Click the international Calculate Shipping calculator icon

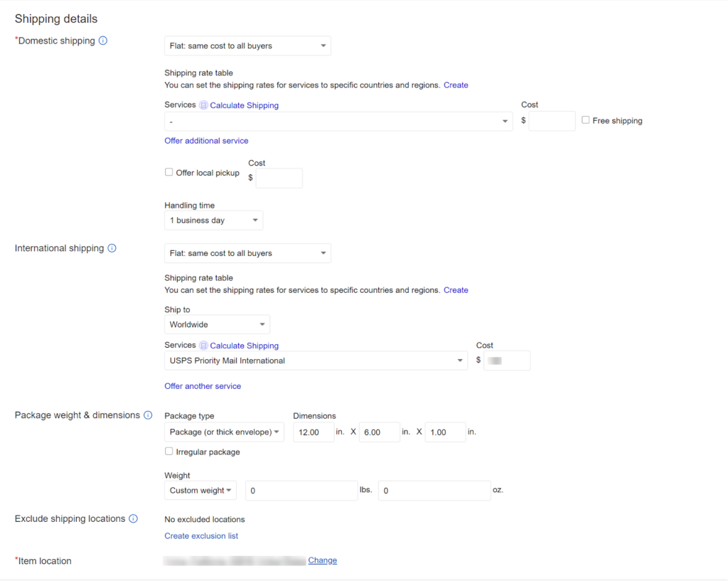pyautogui.click(x=203, y=346)
